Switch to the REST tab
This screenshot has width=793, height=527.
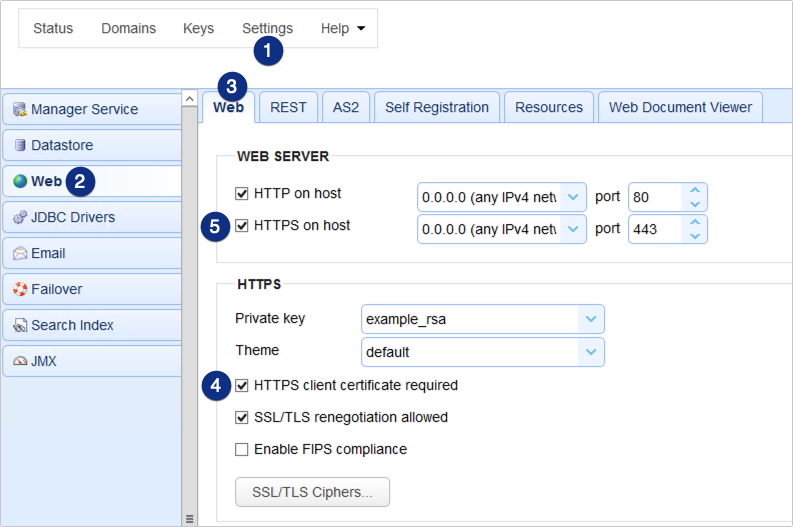point(288,107)
